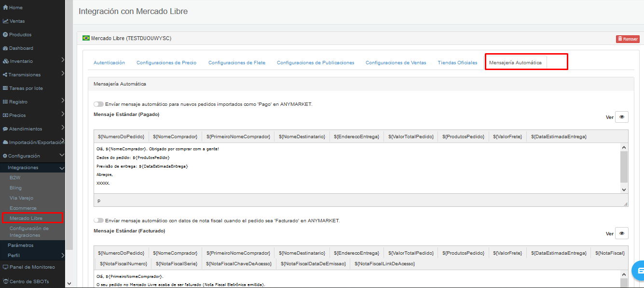Expand the Transmisiones submenu arrow
The width and height of the screenshot is (644, 288).
coord(63,74)
